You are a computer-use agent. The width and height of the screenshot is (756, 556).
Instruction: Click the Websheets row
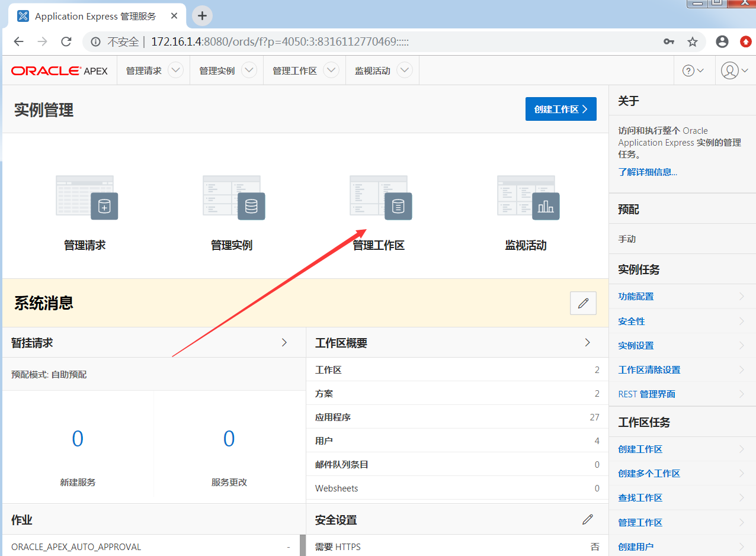(x=457, y=488)
